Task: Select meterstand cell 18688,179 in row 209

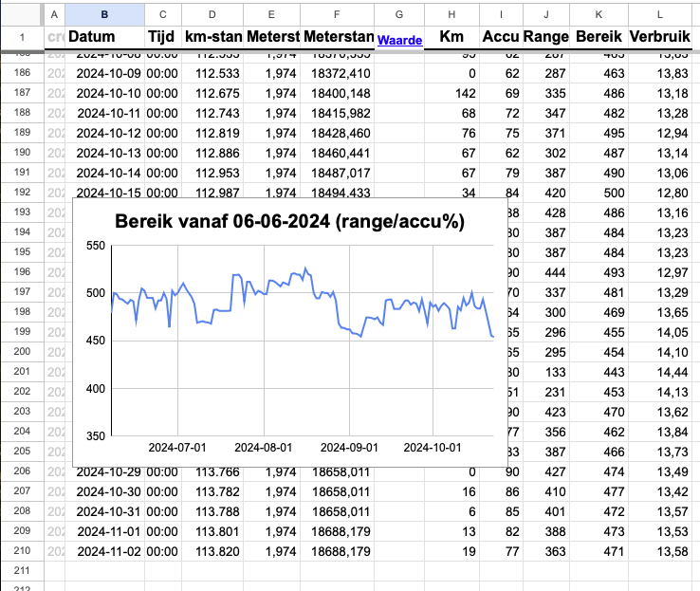Action: coord(337,531)
